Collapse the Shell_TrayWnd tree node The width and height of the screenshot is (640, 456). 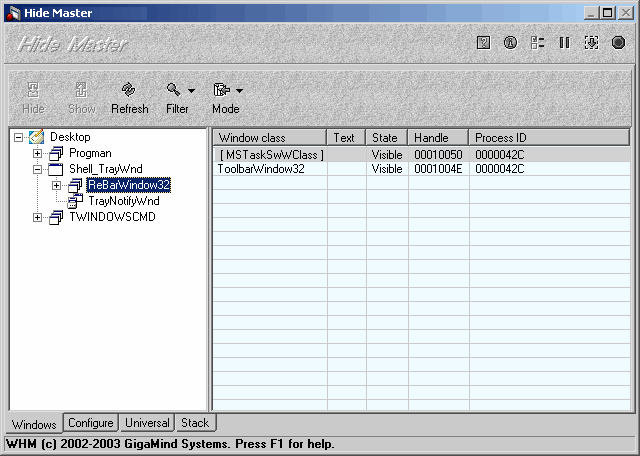pyautogui.click(x=38, y=169)
